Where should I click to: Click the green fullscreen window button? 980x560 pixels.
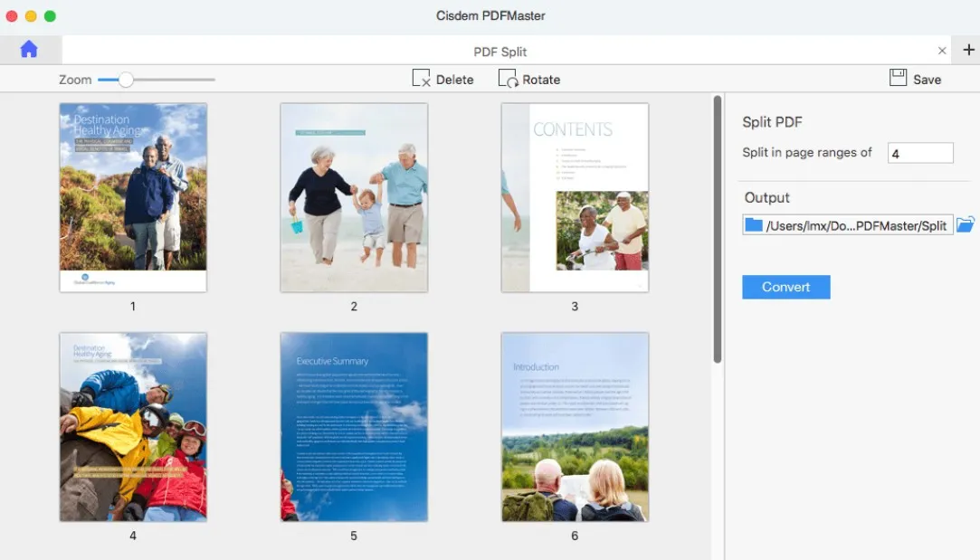point(50,15)
